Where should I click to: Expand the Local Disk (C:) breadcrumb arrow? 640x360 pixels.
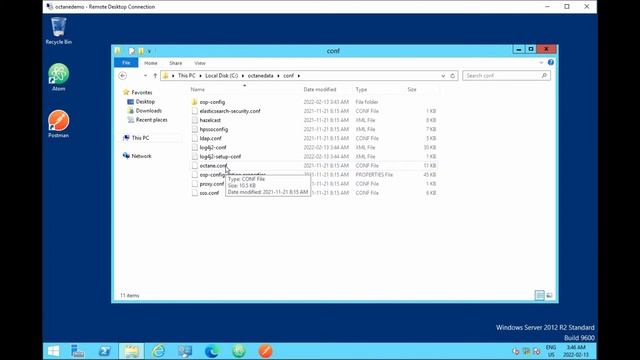coord(242,76)
